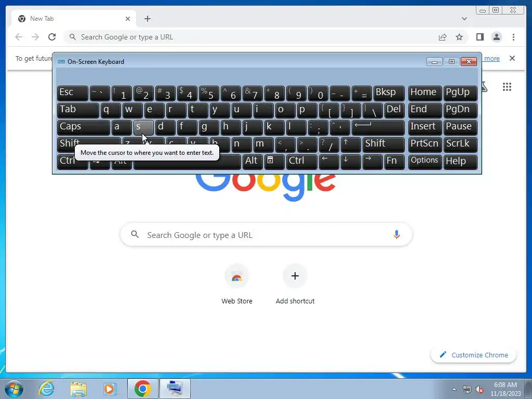Toggle the ScrLk key
Screen dimensions: 532x399
point(460,144)
